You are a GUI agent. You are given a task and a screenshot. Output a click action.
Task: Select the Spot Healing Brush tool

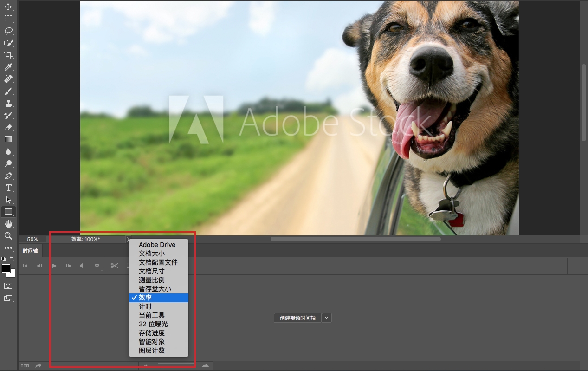pyautogui.click(x=8, y=79)
